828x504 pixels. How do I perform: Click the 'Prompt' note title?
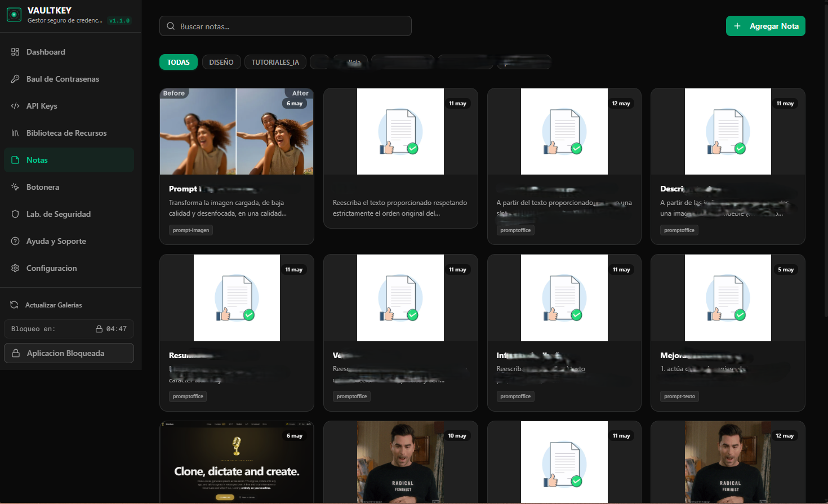click(183, 189)
